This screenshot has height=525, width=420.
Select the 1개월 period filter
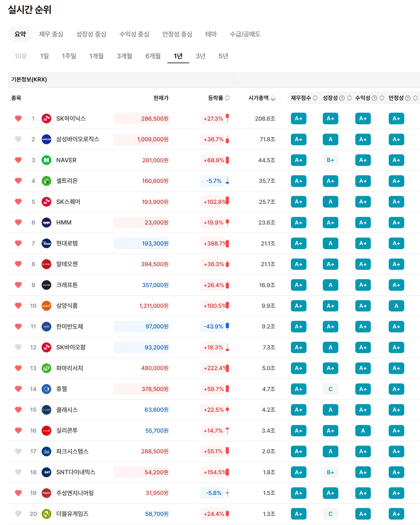(x=97, y=56)
